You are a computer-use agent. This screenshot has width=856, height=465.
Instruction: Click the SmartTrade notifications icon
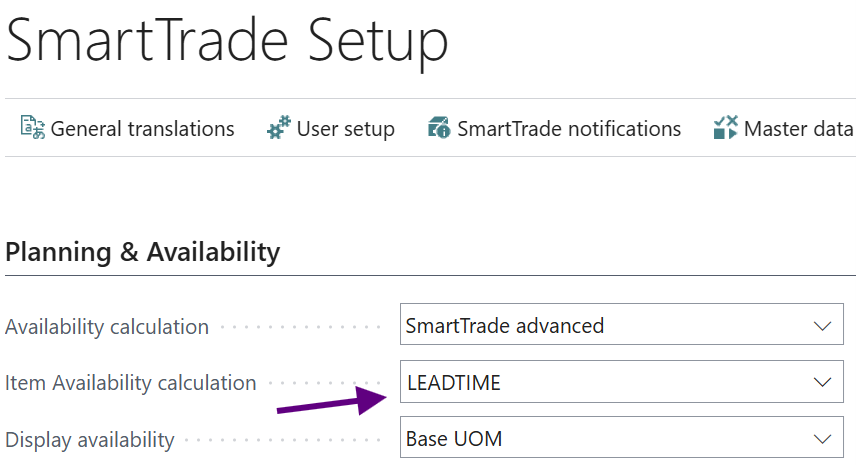tap(439, 128)
